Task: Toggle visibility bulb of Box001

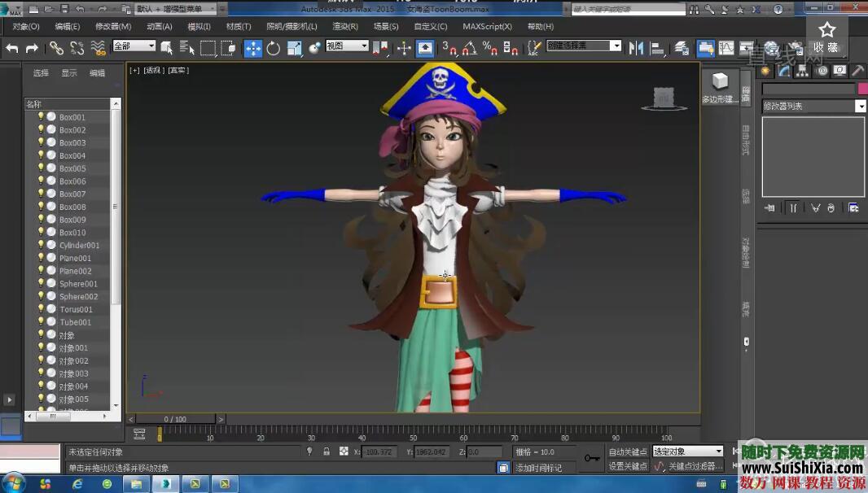Action: (x=41, y=116)
